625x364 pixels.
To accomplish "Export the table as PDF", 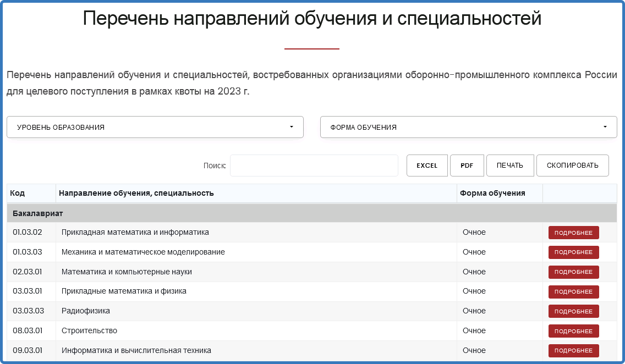I will [x=467, y=165].
